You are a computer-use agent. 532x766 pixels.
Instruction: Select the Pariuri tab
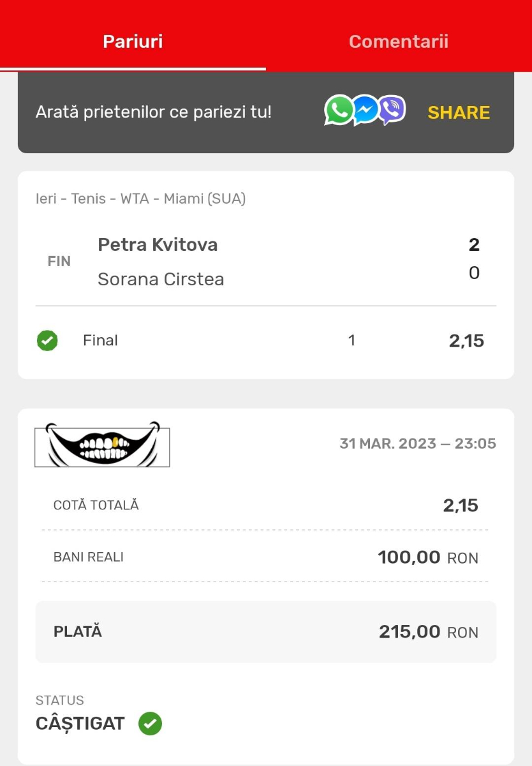click(133, 41)
